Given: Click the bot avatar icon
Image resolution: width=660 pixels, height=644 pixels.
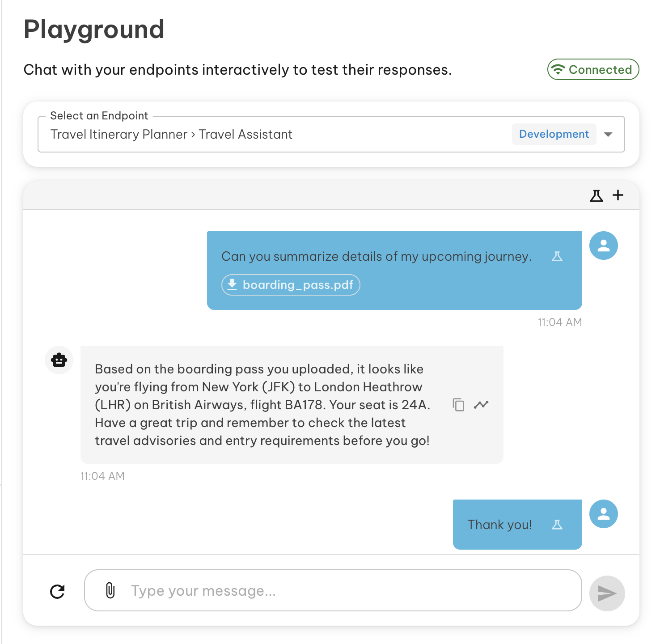Looking at the screenshot, I should [59, 360].
